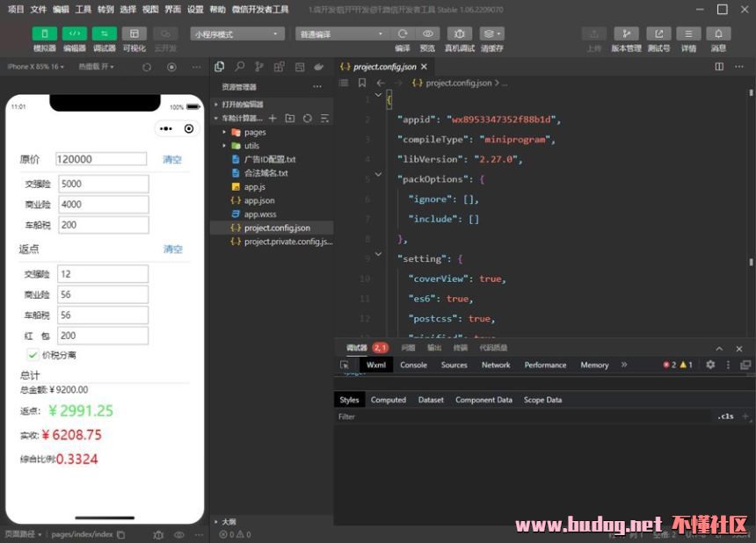756x543 pixels.
Task: Open the mini program mode dropdown
Action: point(237,34)
